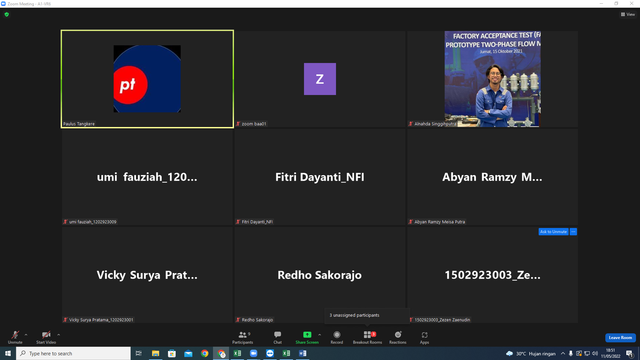
Task: Unmute the microphone in Zoom toolbar
Action: click(x=15, y=337)
